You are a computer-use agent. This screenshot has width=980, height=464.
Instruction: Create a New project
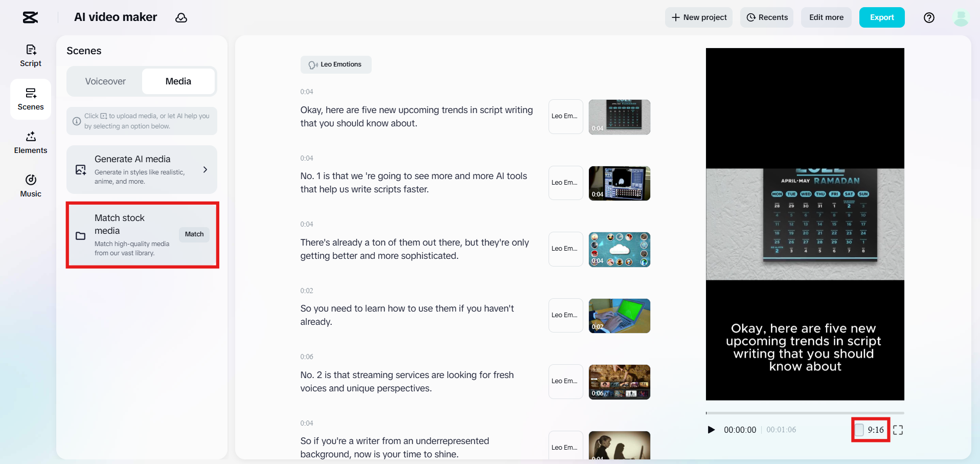(699, 17)
